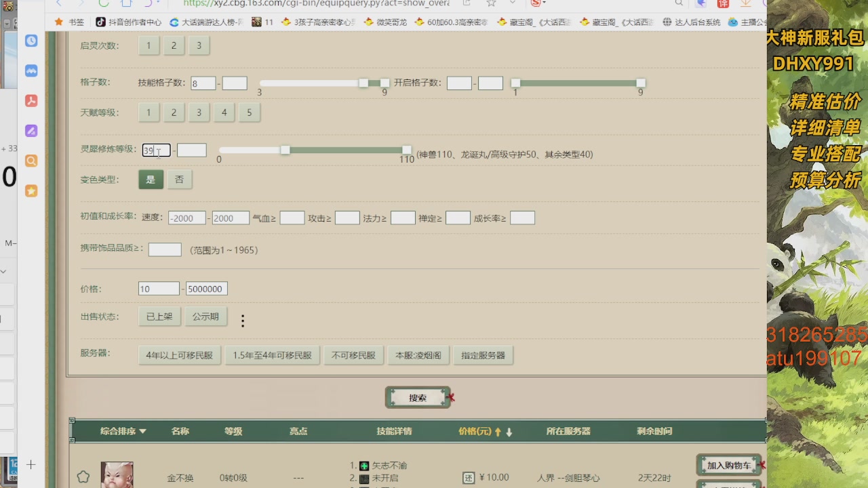Open the purple notes icon in sidebar
The width and height of the screenshot is (868, 488).
tap(31, 131)
